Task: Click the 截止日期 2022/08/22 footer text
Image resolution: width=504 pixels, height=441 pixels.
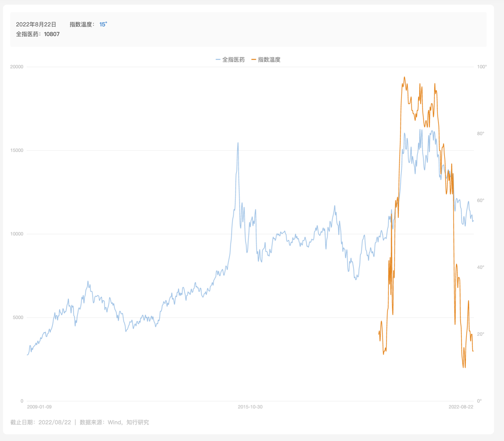Action: [41, 422]
